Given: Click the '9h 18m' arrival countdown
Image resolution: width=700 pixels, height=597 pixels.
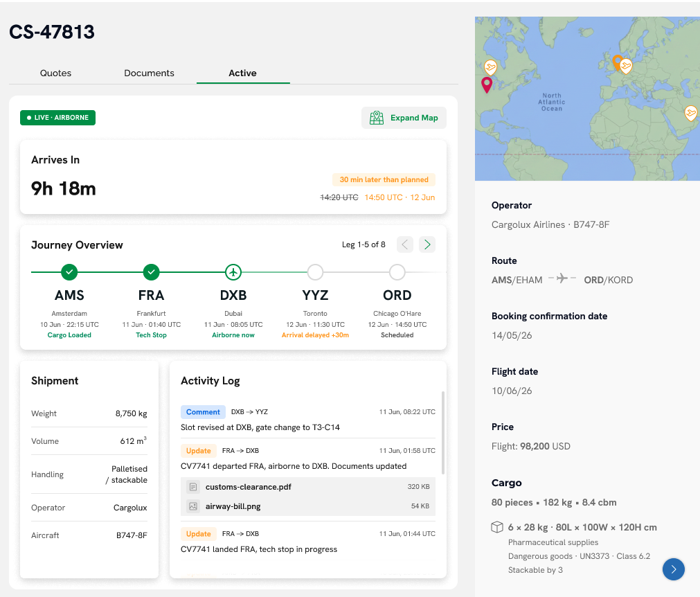Looking at the screenshot, I should (x=64, y=188).
